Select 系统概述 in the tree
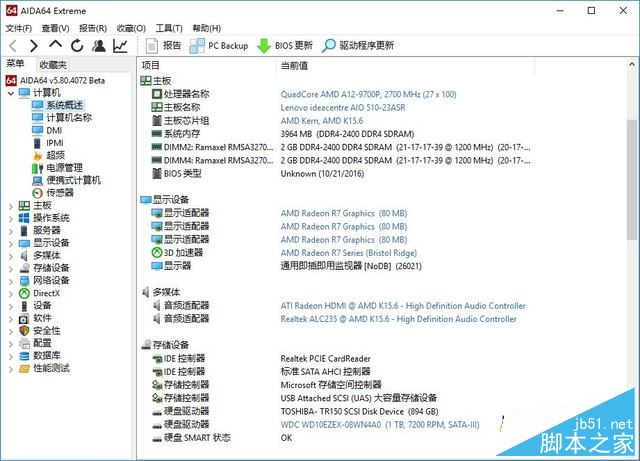 (64, 105)
